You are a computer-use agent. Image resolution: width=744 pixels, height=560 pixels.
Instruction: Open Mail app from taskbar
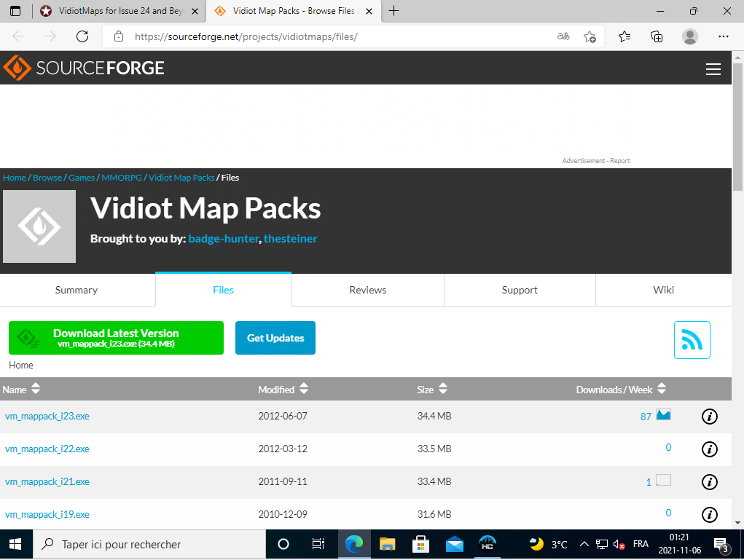click(x=454, y=545)
